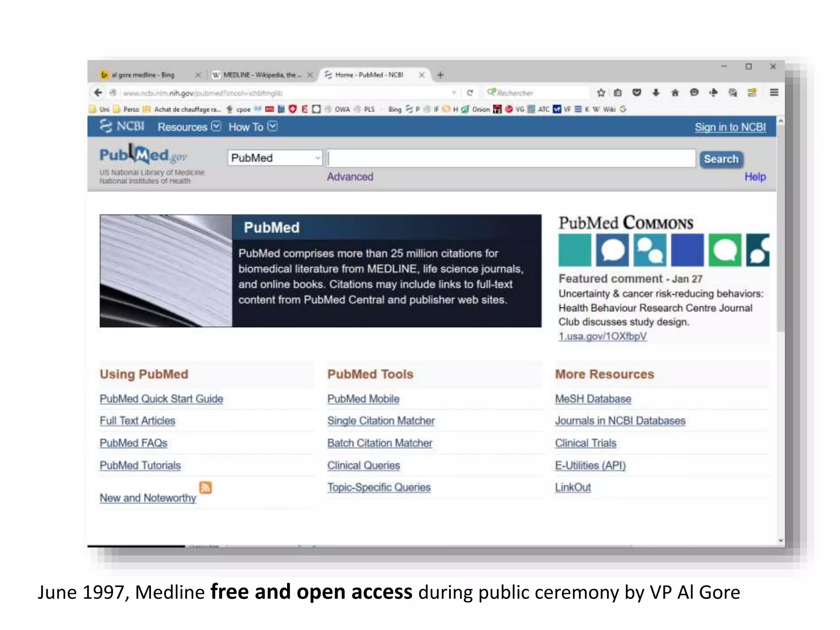
Task: Click Sign in to NCBI link
Action: pyautogui.click(x=730, y=127)
